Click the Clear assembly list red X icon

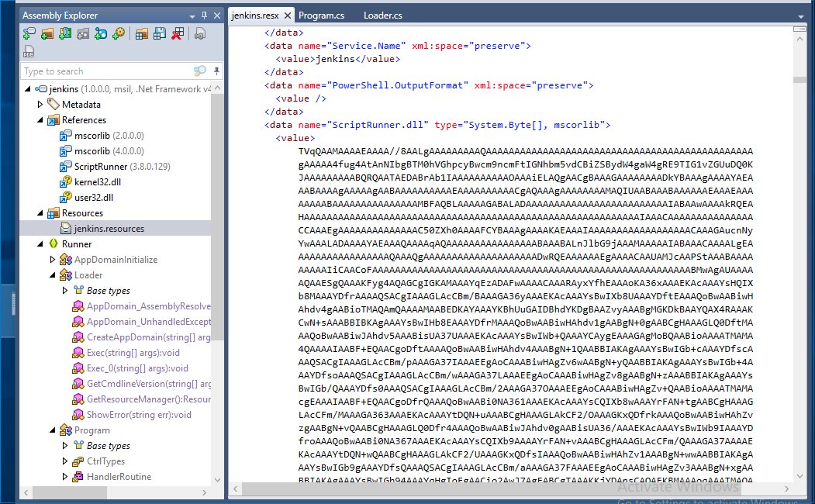178,34
